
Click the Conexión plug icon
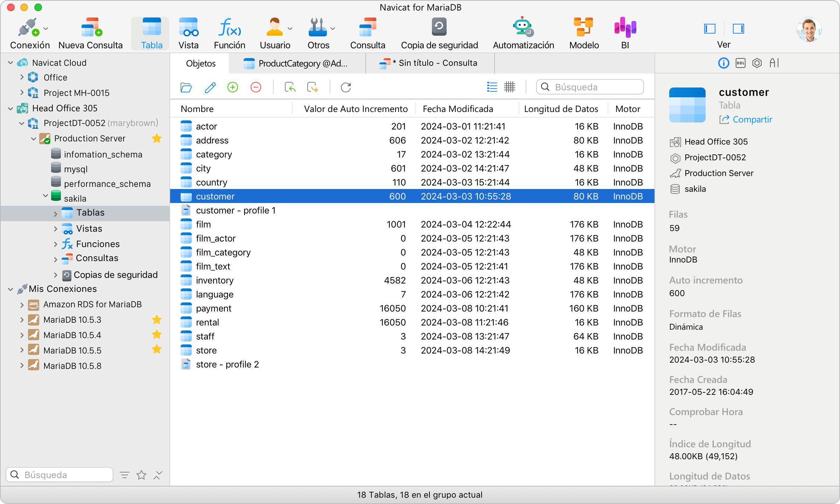coord(29,27)
